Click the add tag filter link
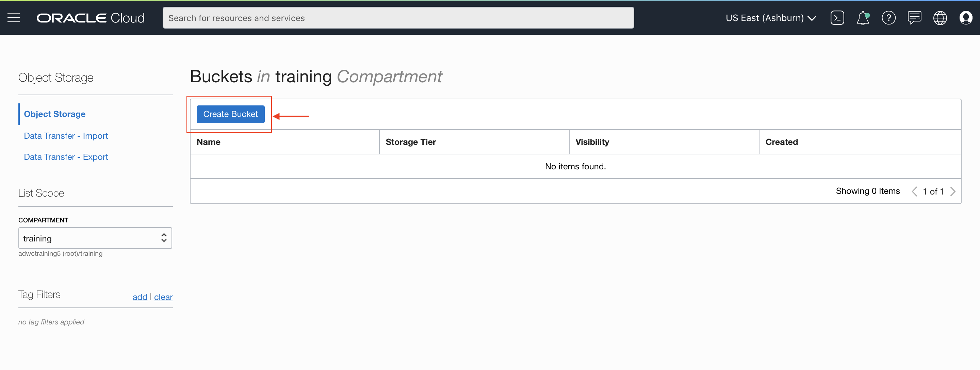The image size is (980, 370). [140, 297]
